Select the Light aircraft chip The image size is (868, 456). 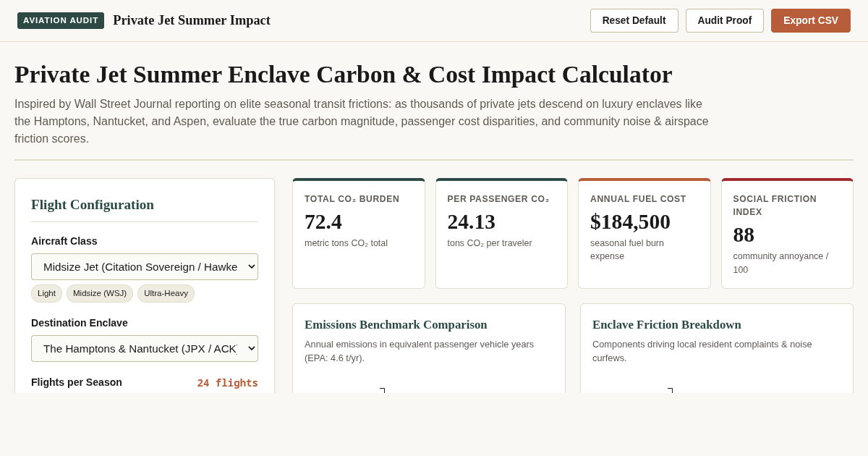click(46, 293)
